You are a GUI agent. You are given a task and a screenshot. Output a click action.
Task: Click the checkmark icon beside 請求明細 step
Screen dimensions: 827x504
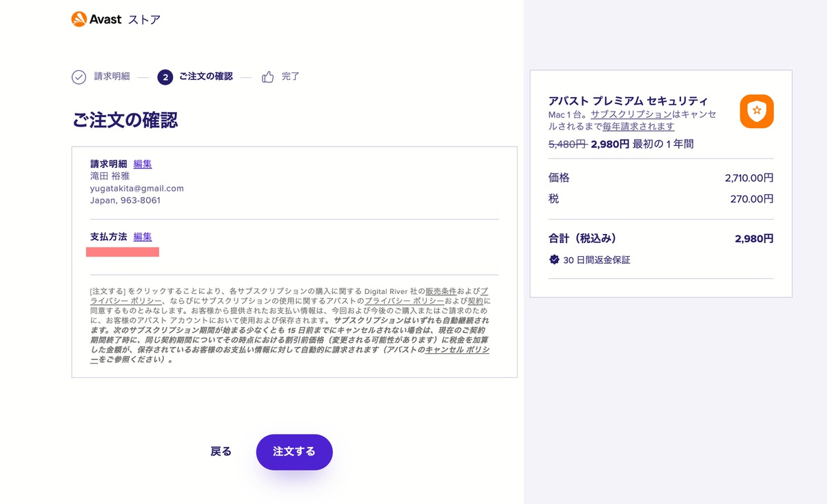coord(79,77)
